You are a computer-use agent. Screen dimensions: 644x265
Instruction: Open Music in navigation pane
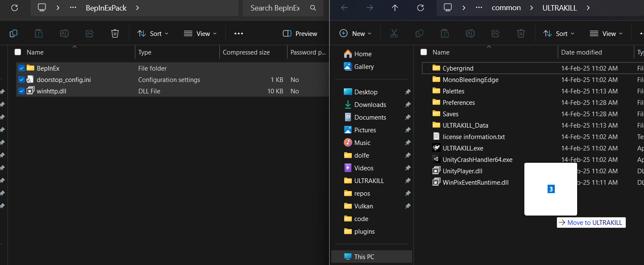tap(357, 142)
